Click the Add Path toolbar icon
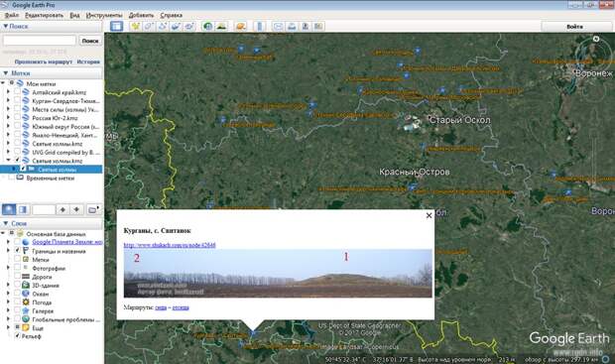This screenshot has height=364, width=615. pyautogui.click(x=163, y=26)
